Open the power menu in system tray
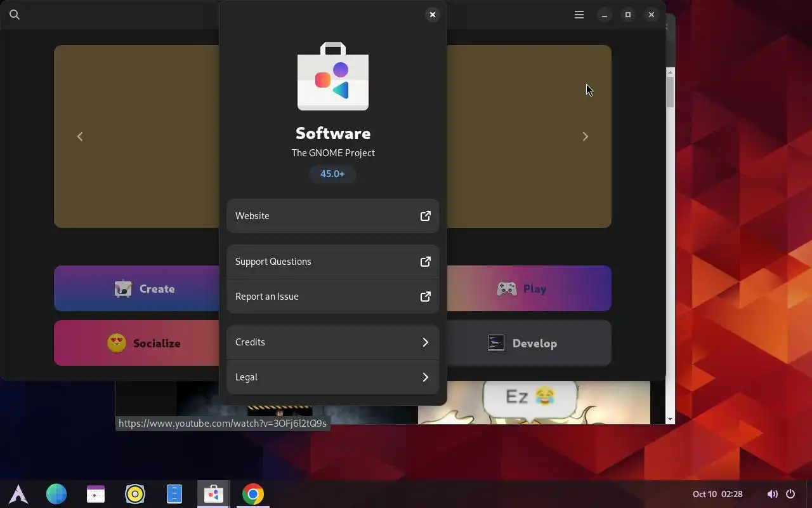 click(x=790, y=494)
